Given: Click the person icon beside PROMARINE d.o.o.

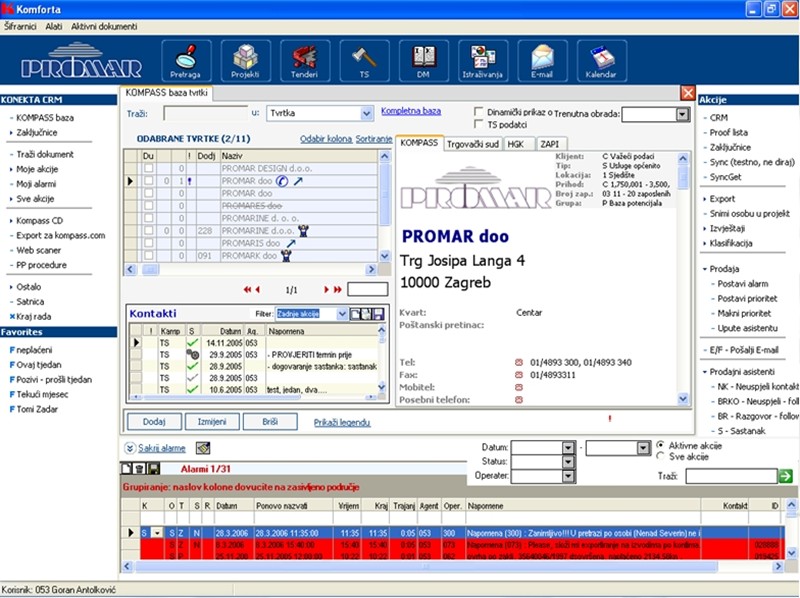Looking at the screenshot, I should 304,231.
